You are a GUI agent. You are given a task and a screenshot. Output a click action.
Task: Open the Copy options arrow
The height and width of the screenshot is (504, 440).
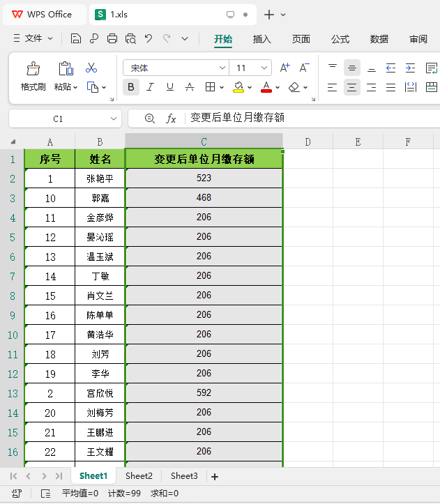104,87
